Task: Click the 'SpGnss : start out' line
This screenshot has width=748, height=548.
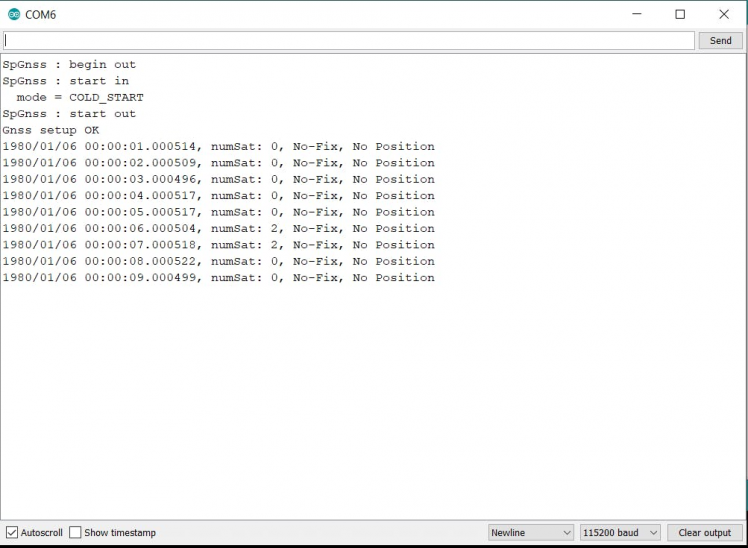Action: (x=69, y=114)
